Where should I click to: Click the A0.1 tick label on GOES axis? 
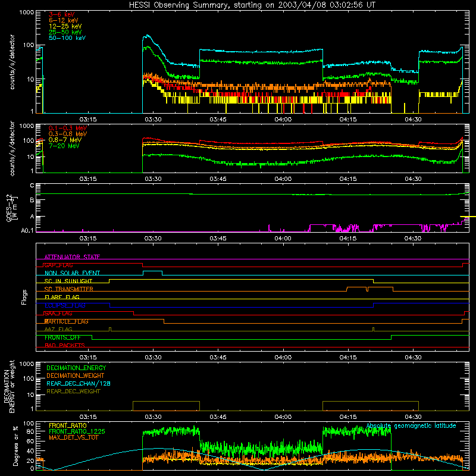[27, 231]
